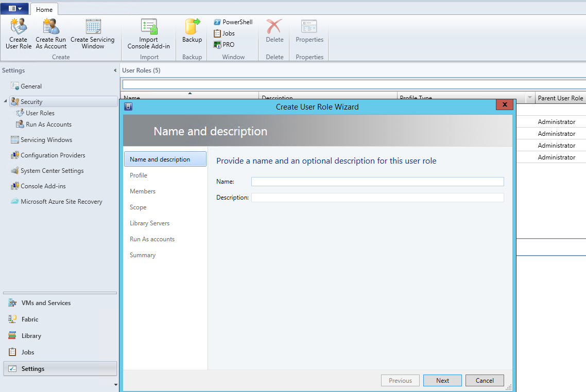Open Run As Accounts node
The height and width of the screenshot is (392, 586).
tap(44, 124)
